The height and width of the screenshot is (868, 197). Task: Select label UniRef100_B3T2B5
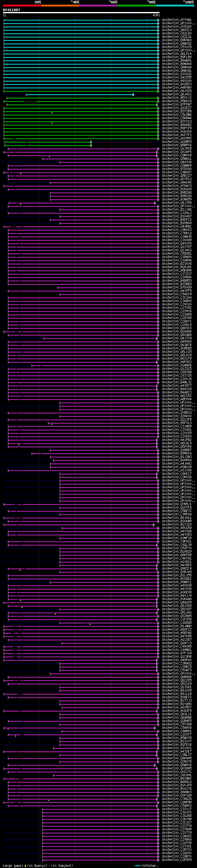click(x=177, y=111)
